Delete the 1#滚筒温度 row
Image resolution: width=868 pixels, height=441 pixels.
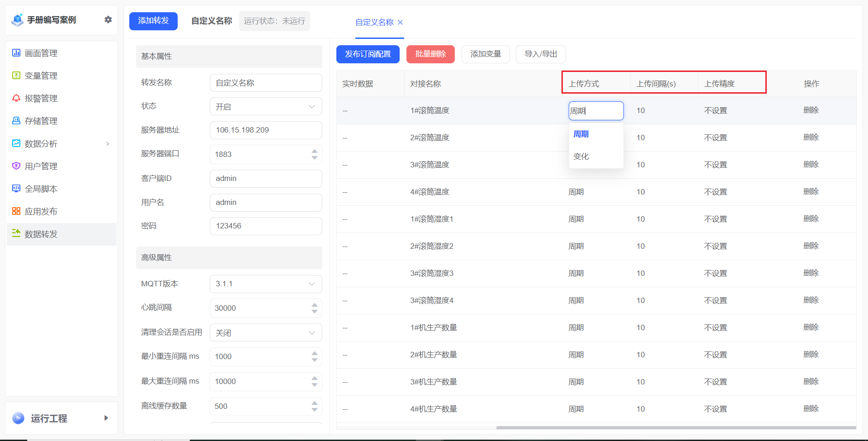click(x=811, y=110)
